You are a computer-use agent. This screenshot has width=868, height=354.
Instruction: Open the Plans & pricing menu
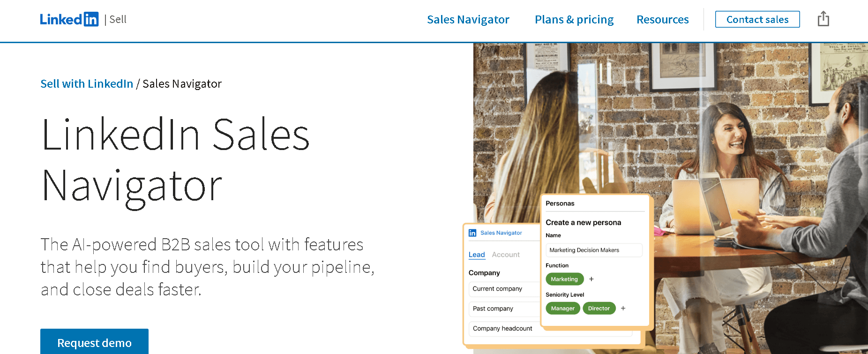click(574, 19)
